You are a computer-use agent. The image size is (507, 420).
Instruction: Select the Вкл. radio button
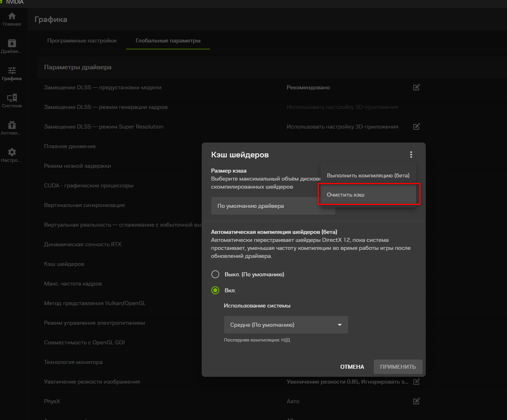click(x=215, y=290)
